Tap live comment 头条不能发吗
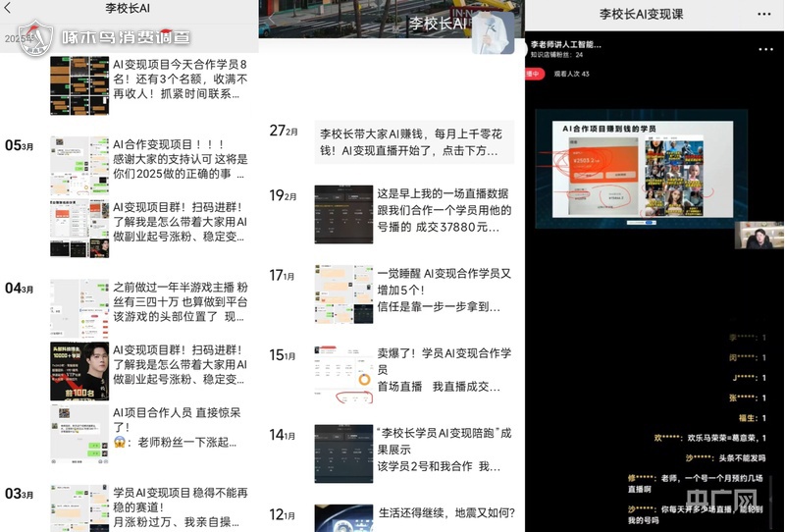Viewport: 785px width, 532px height. (725, 457)
